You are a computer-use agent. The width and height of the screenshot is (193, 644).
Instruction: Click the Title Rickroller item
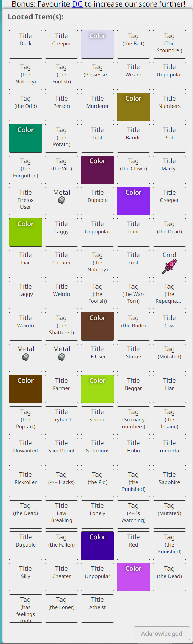click(26, 483)
